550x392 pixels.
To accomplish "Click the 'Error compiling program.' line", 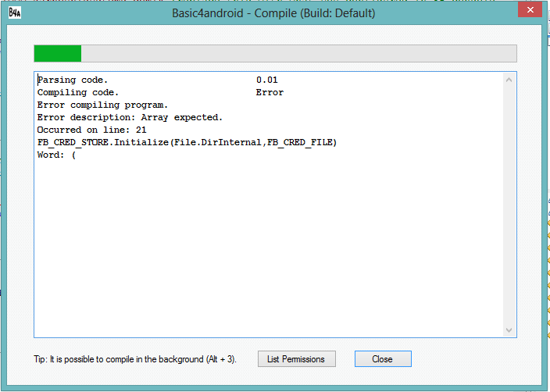I will (102, 105).
